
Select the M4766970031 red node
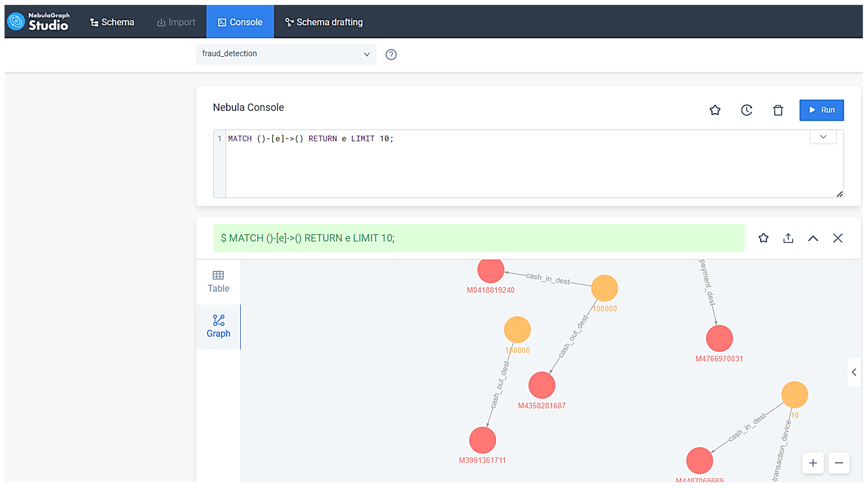719,338
